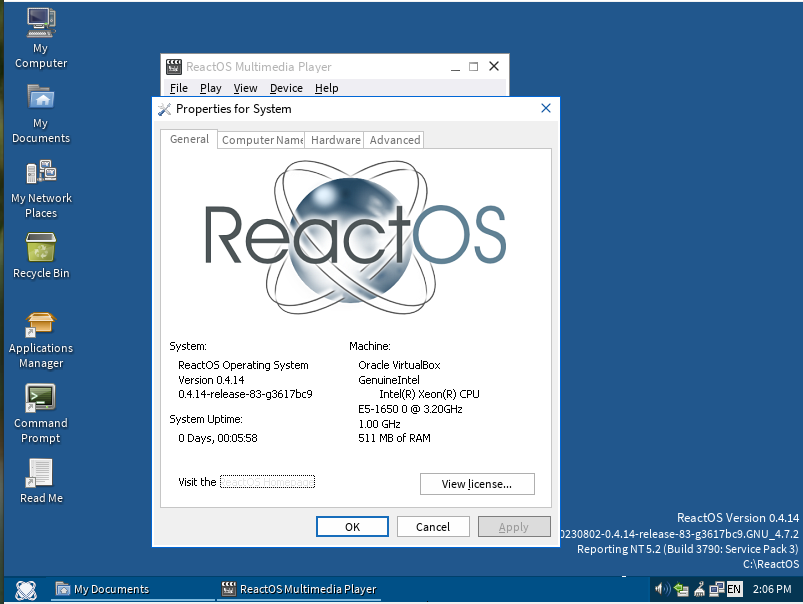The width and height of the screenshot is (803, 604).
Task: Activate ReactOS Multimedia Player taskbar button
Action: point(300,589)
